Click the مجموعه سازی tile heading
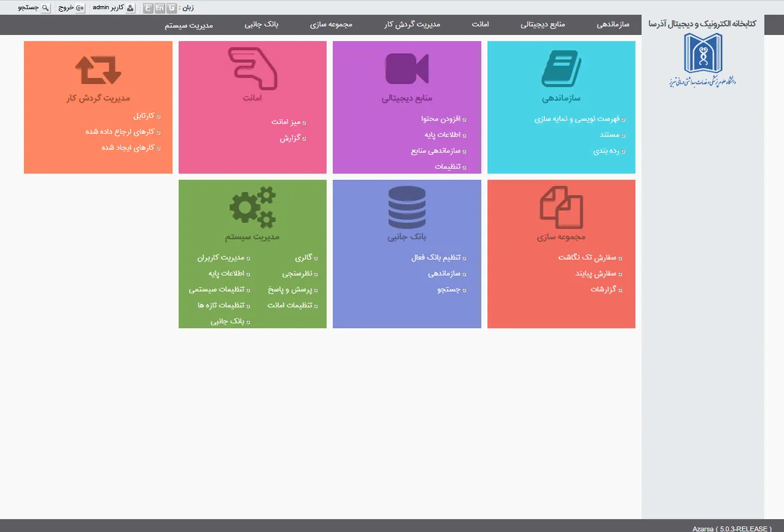784x532 pixels. (x=561, y=237)
